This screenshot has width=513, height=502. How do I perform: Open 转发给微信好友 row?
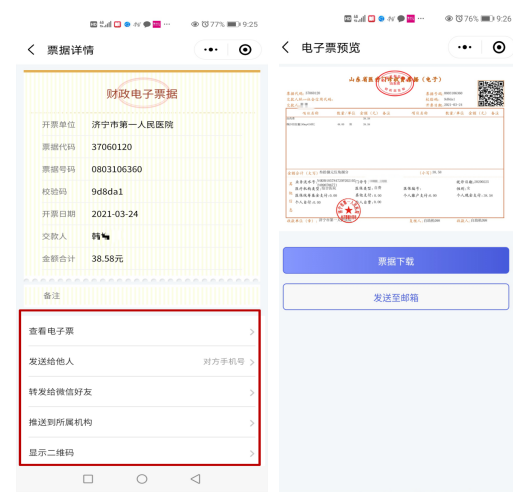click(142, 392)
